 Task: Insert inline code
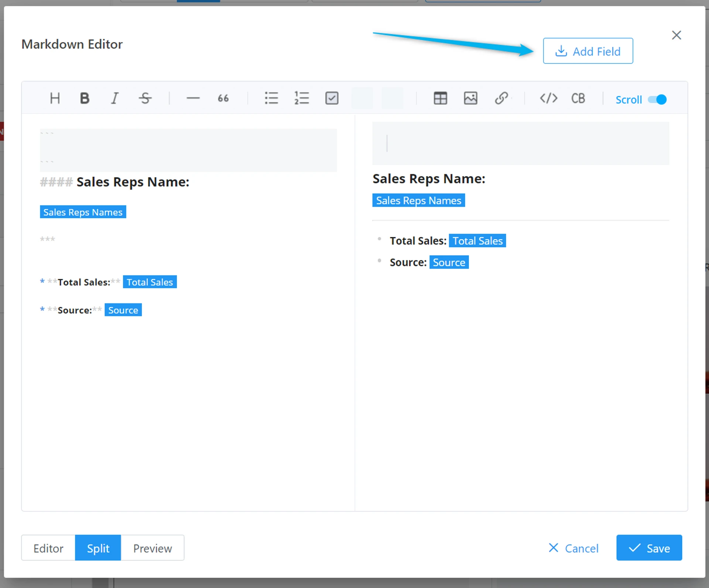(x=548, y=98)
